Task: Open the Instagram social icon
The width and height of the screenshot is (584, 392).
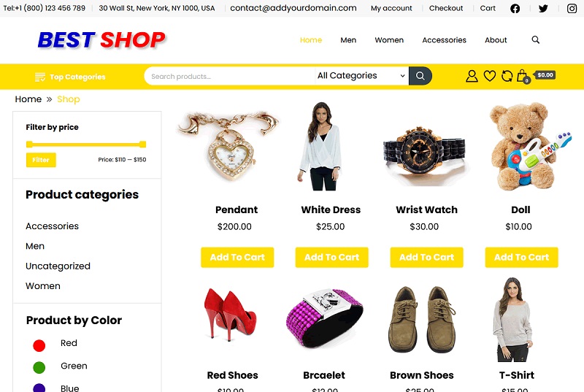Action: pos(572,8)
